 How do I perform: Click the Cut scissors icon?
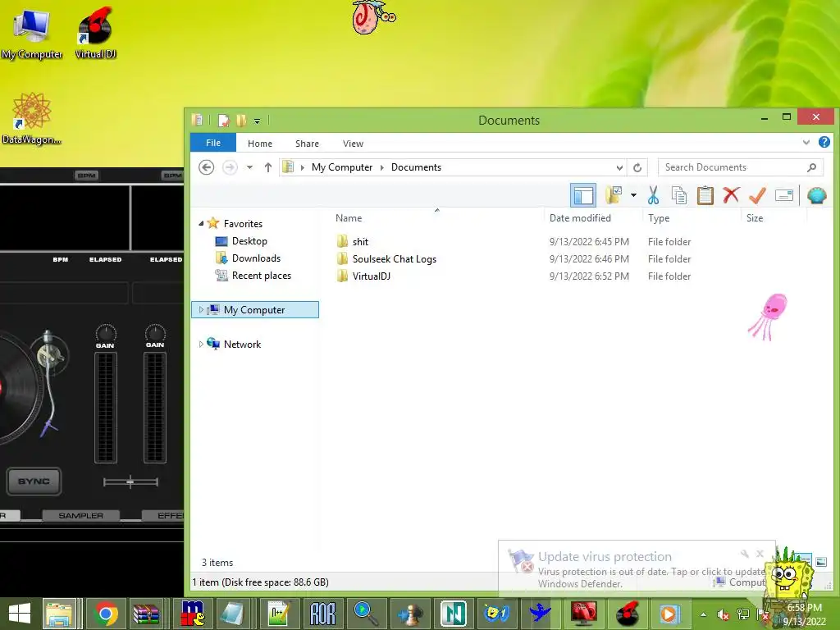653,195
